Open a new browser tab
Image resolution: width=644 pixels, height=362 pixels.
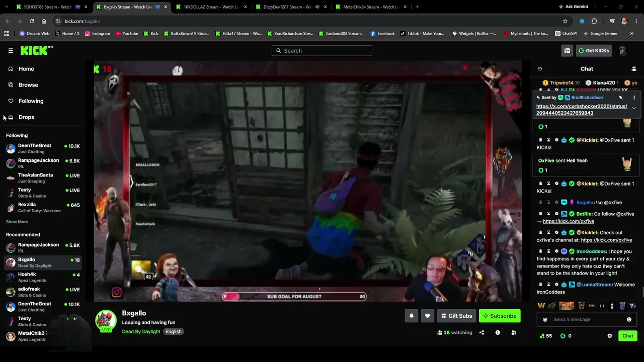coord(417,7)
